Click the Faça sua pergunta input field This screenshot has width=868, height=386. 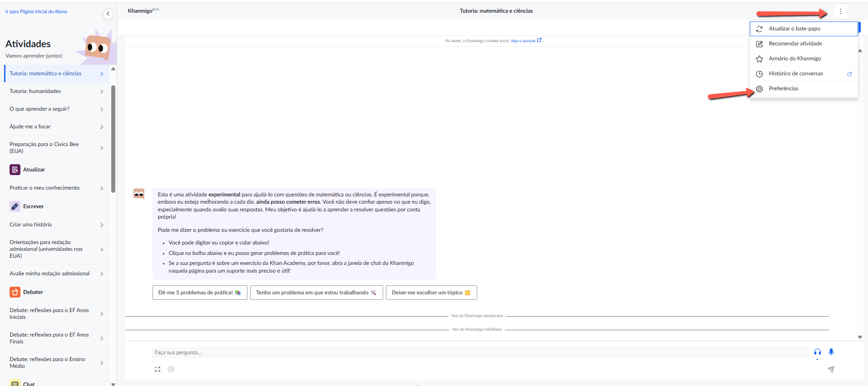click(x=480, y=352)
